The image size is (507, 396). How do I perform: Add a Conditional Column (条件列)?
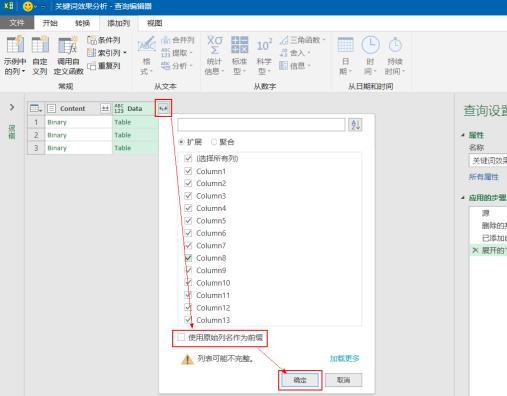coord(104,40)
